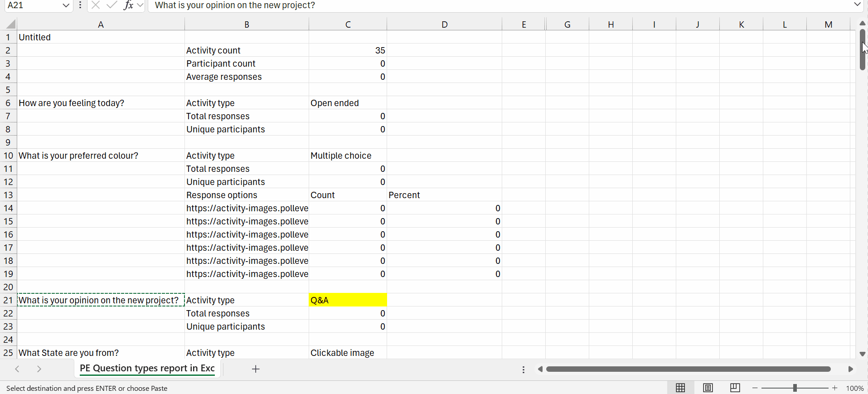Image resolution: width=868 pixels, height=394 pixels.
Task: Click the vertical scrollbar down arrow
Action: [862, 354]
